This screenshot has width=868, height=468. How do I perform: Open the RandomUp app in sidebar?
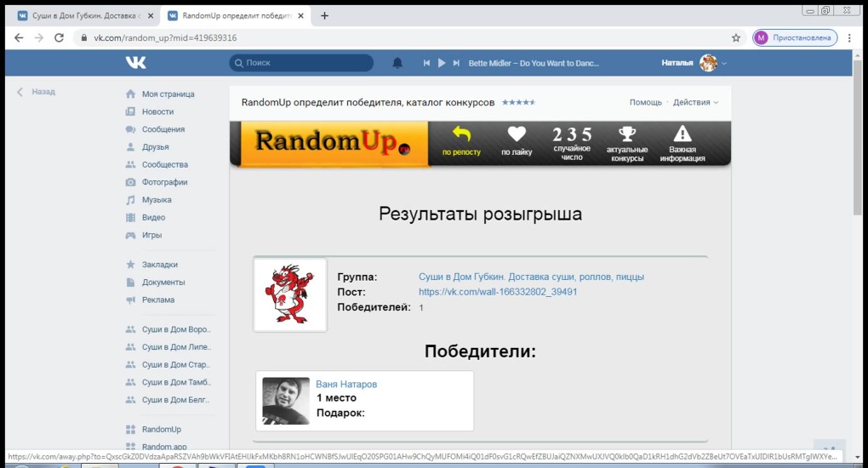tap(161, 429)
